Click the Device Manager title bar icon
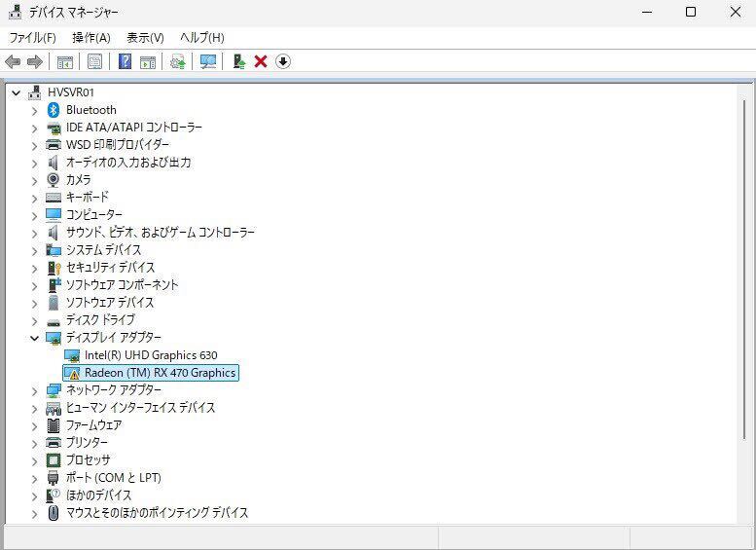Image resolution: width=756 pixels, height=550 pixels. click(x=15, y=12)
